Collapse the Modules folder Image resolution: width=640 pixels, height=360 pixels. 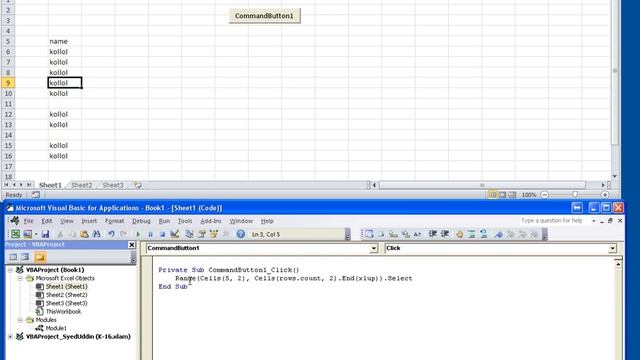pyautogui.click(x=20, y=320)
